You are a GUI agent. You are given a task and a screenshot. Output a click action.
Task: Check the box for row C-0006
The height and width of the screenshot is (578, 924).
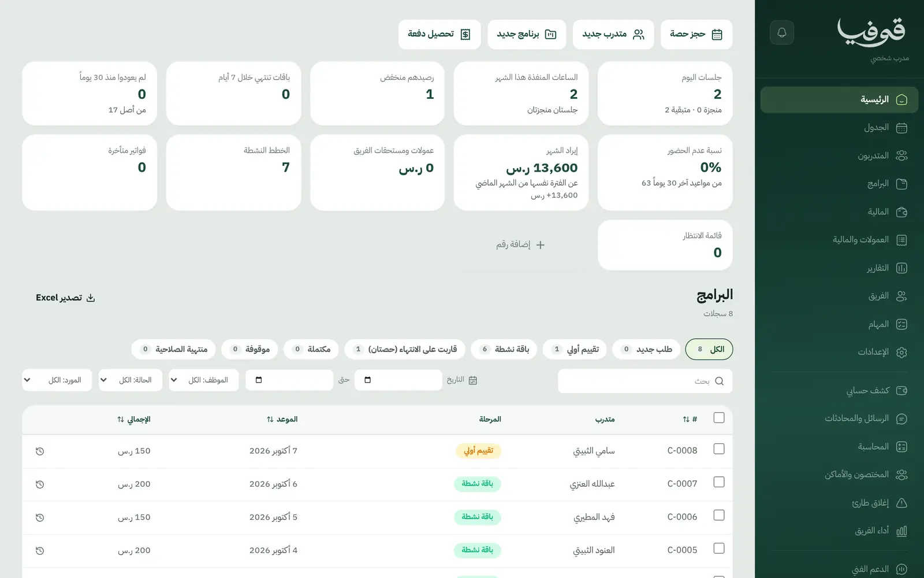pyautogui.click(x=719, y=515)
